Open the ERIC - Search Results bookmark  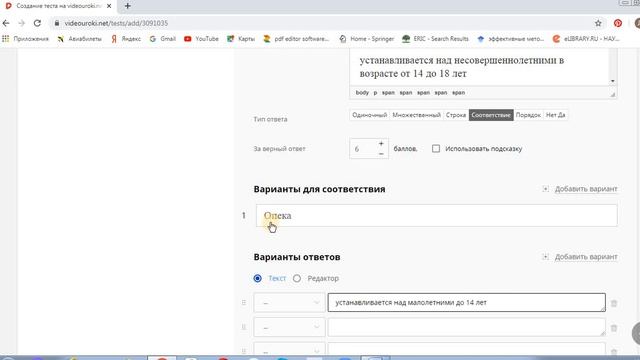435,39
